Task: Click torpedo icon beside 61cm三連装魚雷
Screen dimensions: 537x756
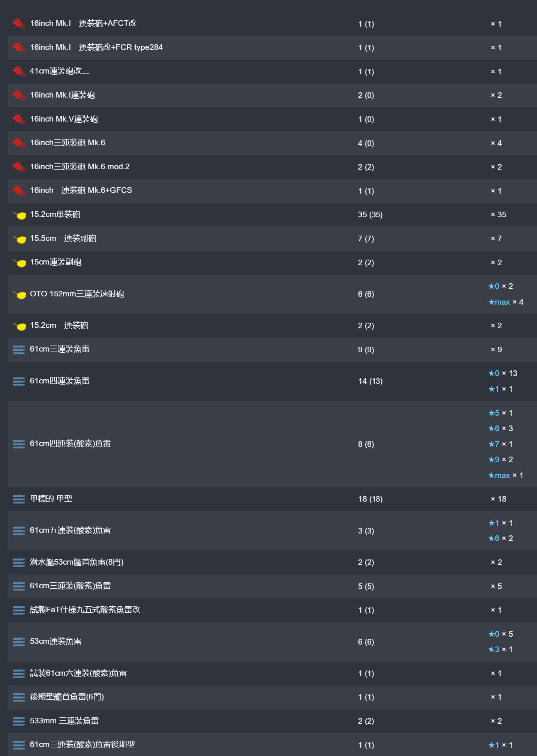Action: coord(19,350)
